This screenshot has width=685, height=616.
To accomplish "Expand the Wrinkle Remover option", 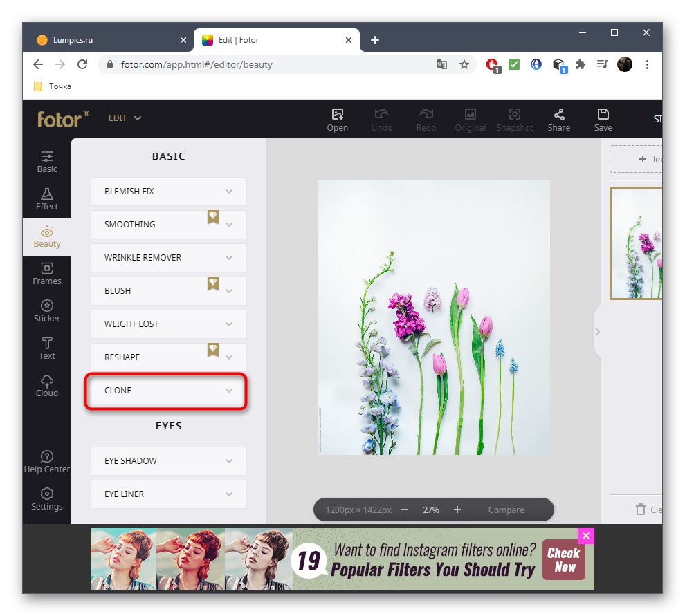I will tap(168, 258).
